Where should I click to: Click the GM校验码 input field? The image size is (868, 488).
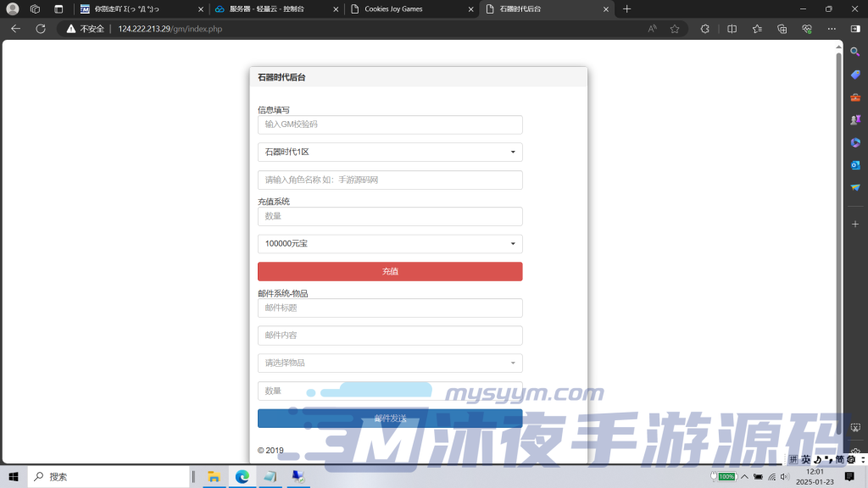(x=389, y=124)
